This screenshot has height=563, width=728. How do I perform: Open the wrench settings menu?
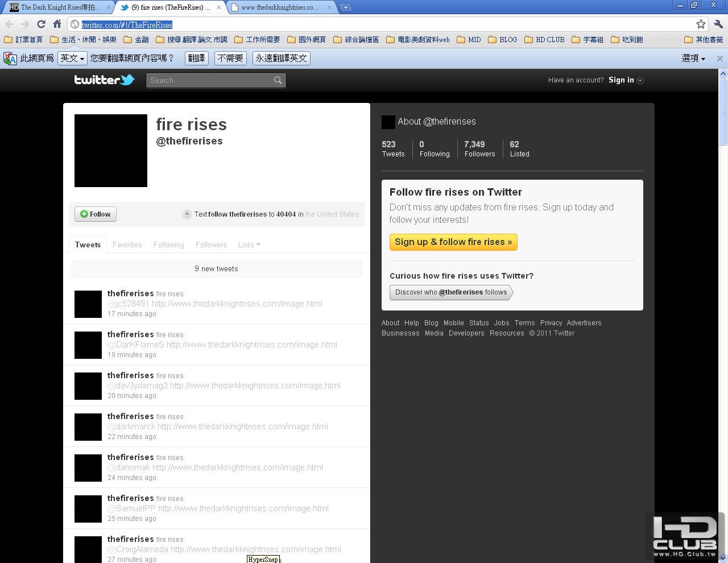718,24
